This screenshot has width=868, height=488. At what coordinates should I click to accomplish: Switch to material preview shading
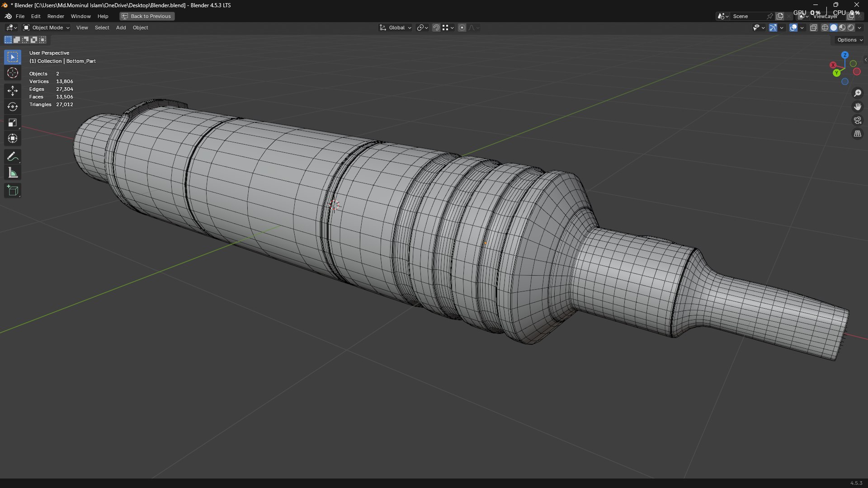(x=842, y=28)
